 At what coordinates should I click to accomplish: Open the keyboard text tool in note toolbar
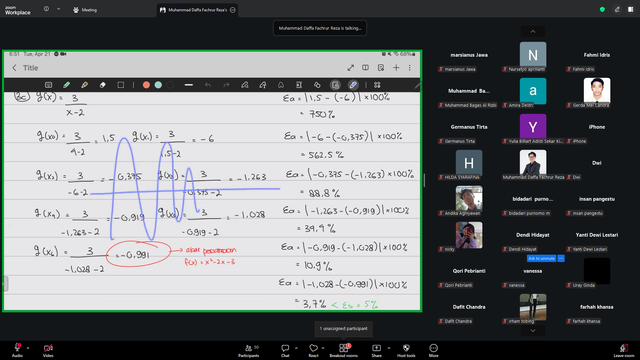48,85
